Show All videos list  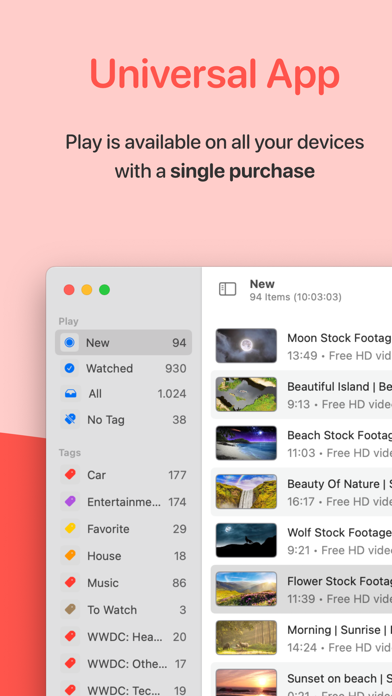123,394
